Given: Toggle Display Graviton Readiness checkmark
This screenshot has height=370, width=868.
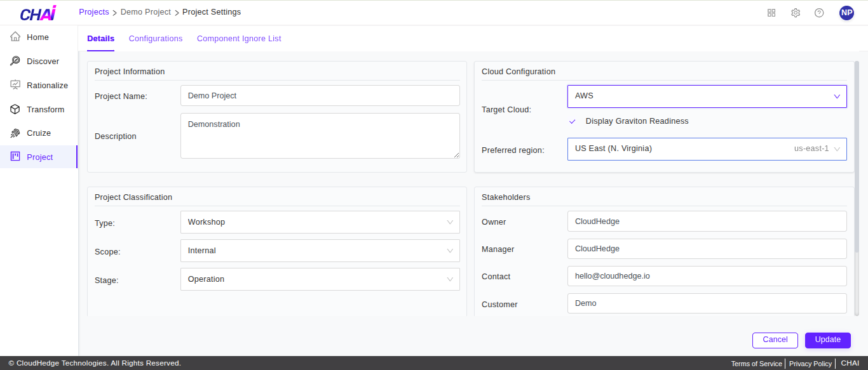Looking at the screenshot, I should click(572, 121).
